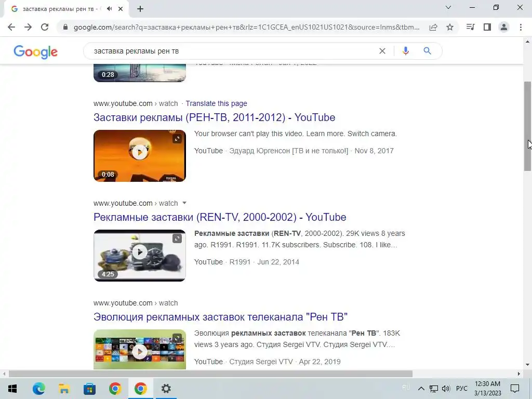The image size is (532, 399).
Task: Click the scroll down arrow
Action: coord(527,365)
